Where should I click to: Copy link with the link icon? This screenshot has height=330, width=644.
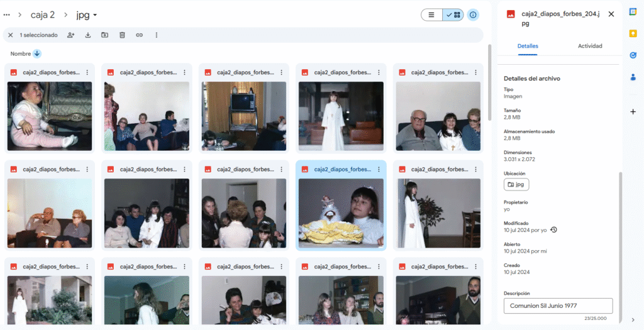(139, 35)
